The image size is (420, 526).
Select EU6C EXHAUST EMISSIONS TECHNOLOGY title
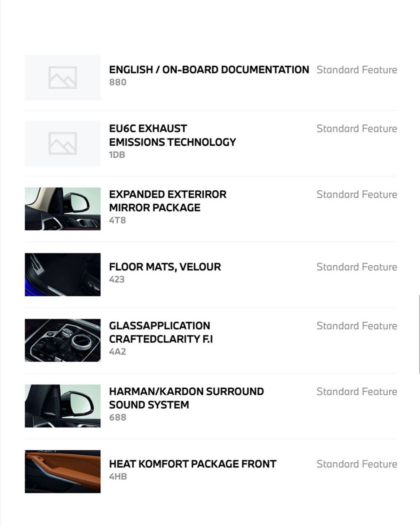[x=172, y=135]
